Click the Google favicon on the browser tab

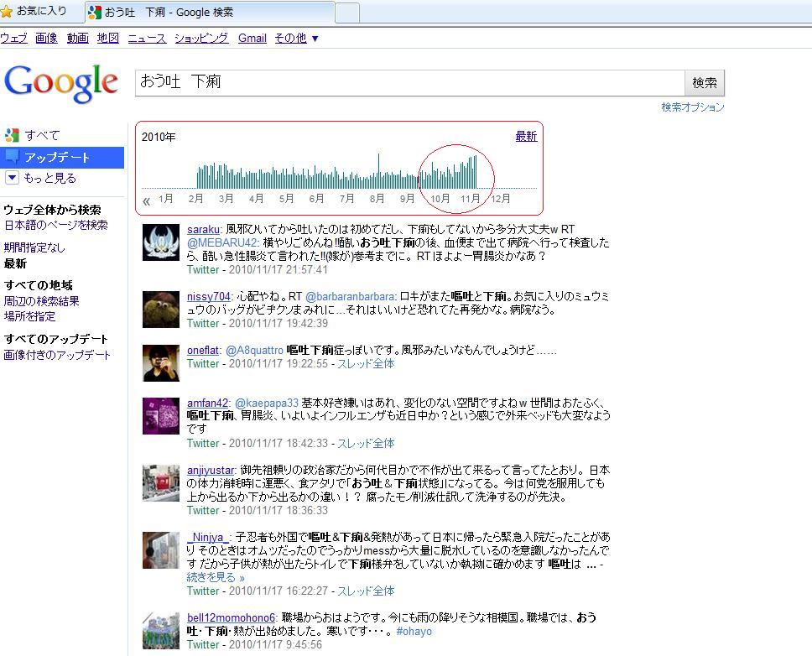(x=94, y=12)
